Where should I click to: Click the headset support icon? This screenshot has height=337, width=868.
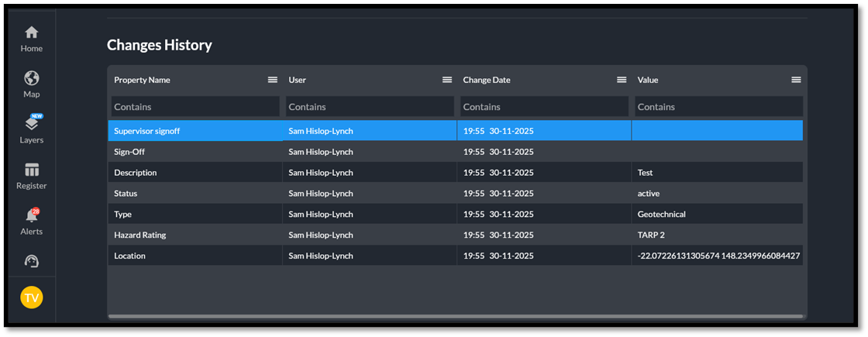point(31,262)
